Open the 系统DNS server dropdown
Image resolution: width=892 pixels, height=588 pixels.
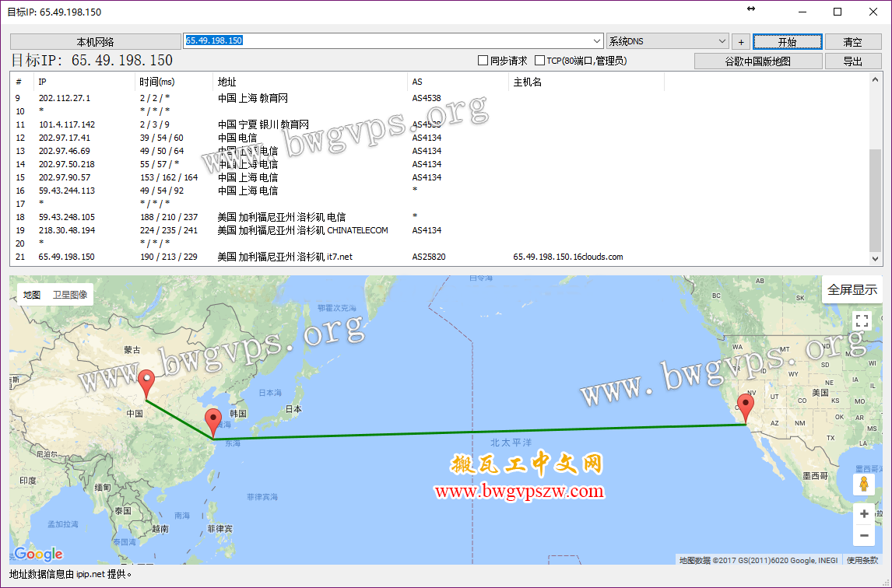point(667,41)
